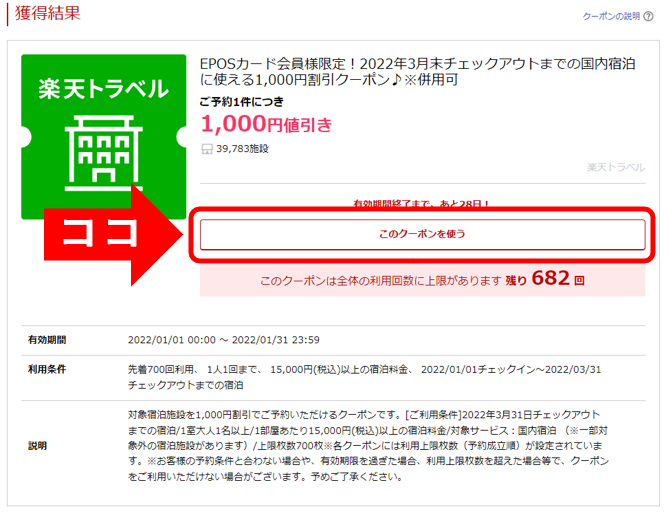Image resolution: width=670 pixels, height=513 pixels.
Task: Click the white hotel building icon
Action: (103, 152)
